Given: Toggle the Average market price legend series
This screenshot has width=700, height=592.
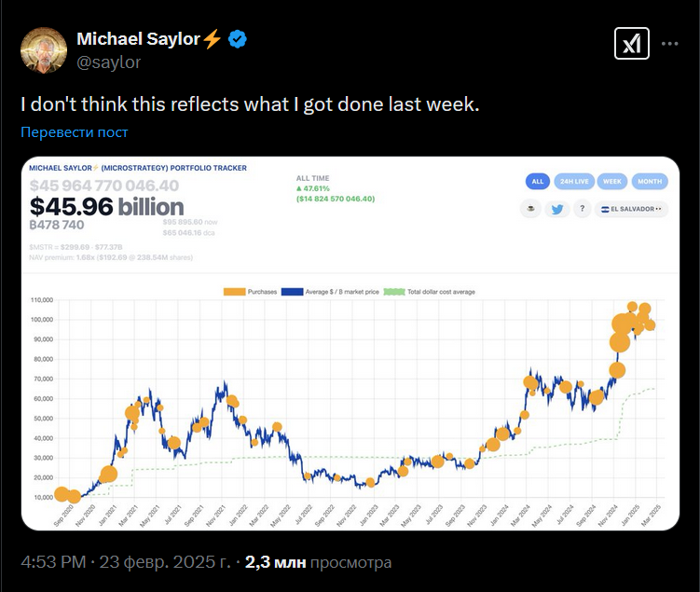Looking at the screenshot, I should 330,292.
